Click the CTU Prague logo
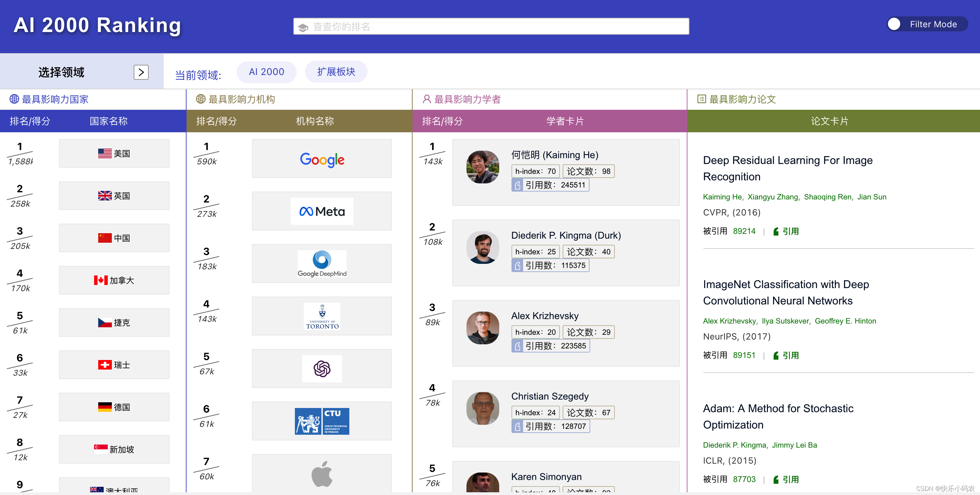Screen dimensions: 980x495 pyautogui.click(x=322, y=421)
